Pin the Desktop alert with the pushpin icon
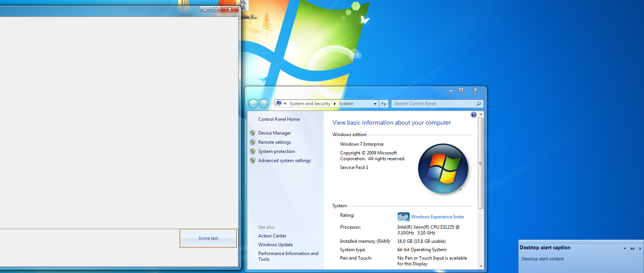 click(x=633, y=249)
